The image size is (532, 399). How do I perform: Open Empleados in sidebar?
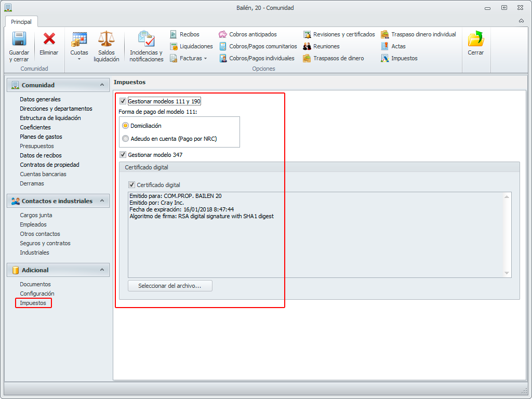pyautogui.click(x=33, y=224)
